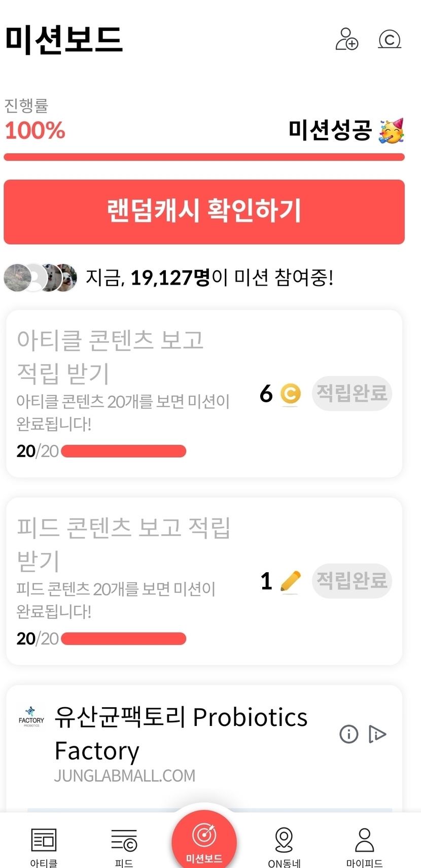Screen dimensions: 421x868
Task: Open the 마이피드 tab
Action: pyautogui.click(x=364, y=847)
